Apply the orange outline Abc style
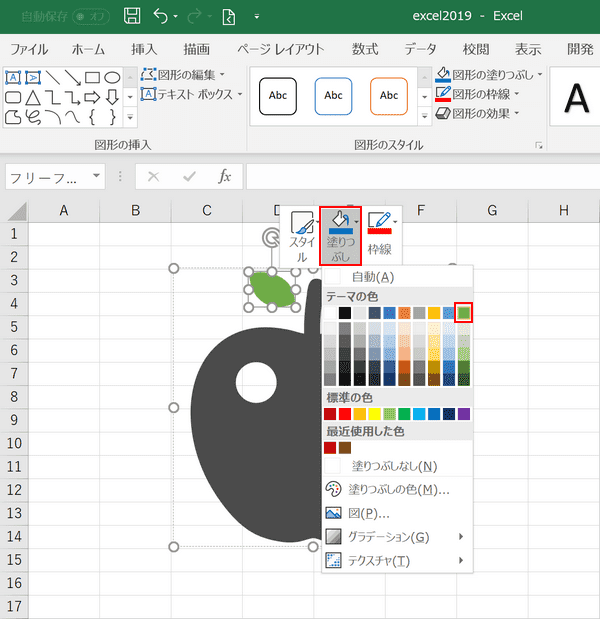600x619 pixels. click(x=389, y=96)
